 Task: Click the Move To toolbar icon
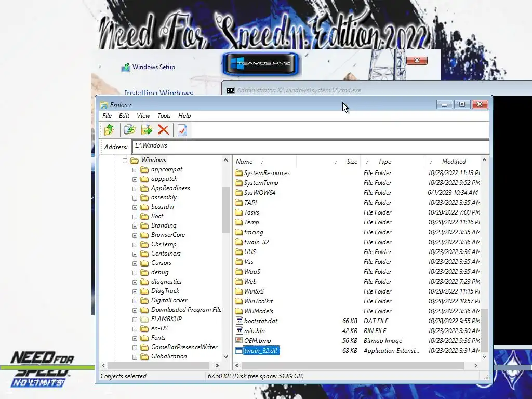(147, 130)
